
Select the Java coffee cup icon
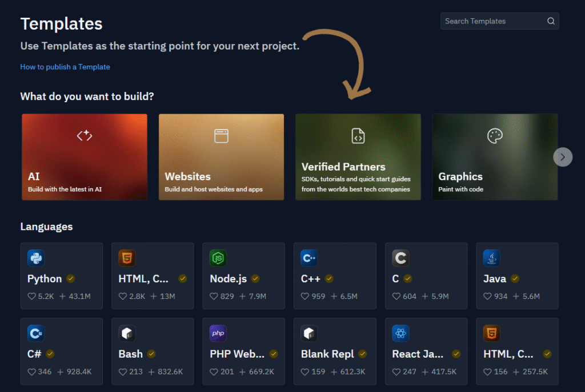coord(491,258)
